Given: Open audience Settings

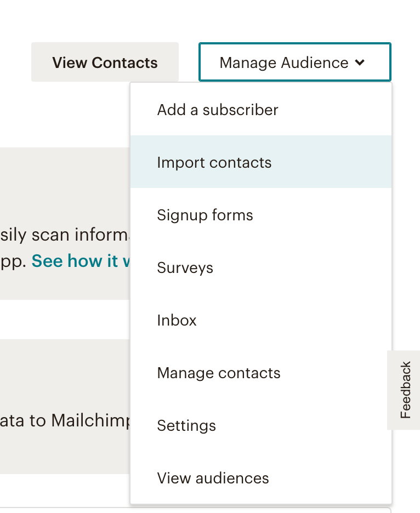Looking at the screenshot, I should click(x=186, y=425).
